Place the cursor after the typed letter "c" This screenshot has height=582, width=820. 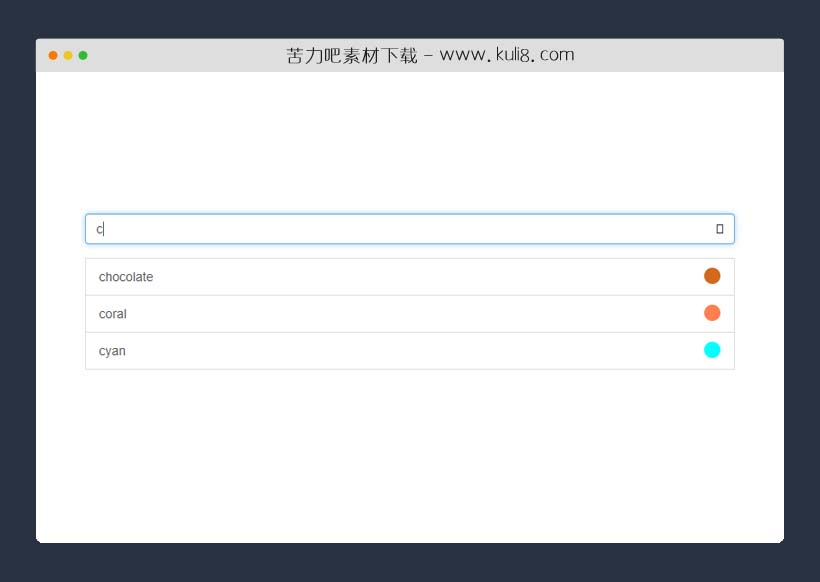[105, 229]
